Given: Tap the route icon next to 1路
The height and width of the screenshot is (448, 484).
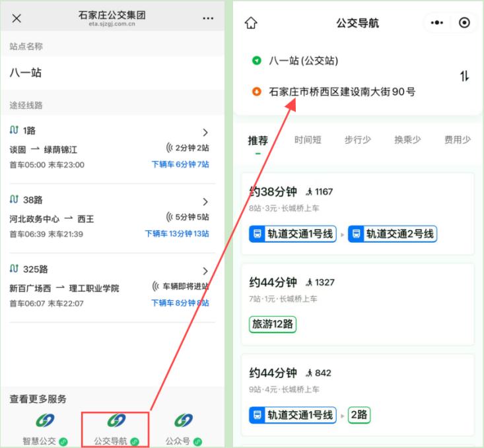Looking at the screenshot, I should click(14, 130).
